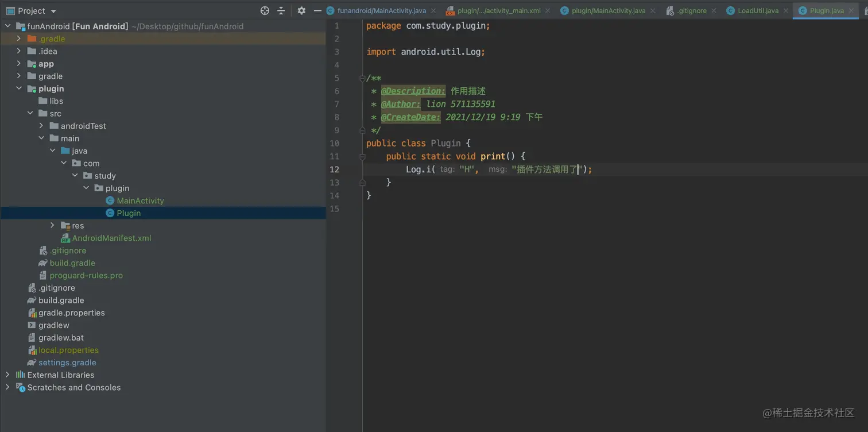This screenshot has height=432, width=868.
Task: Switch to funandroid/MainActivity.java tab
Action: pos(382,11)
